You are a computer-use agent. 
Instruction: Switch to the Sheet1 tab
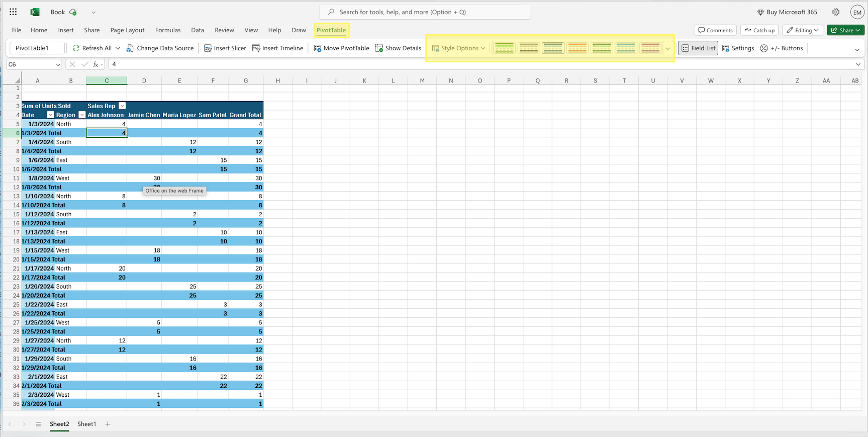pyautogui.click(x=86, y=424)
